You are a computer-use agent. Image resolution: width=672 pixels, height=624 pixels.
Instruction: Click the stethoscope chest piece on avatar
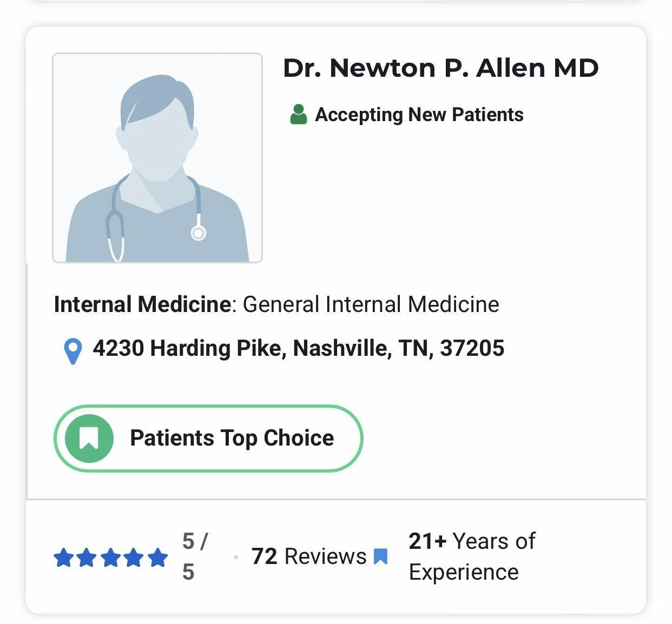point(199,233)
